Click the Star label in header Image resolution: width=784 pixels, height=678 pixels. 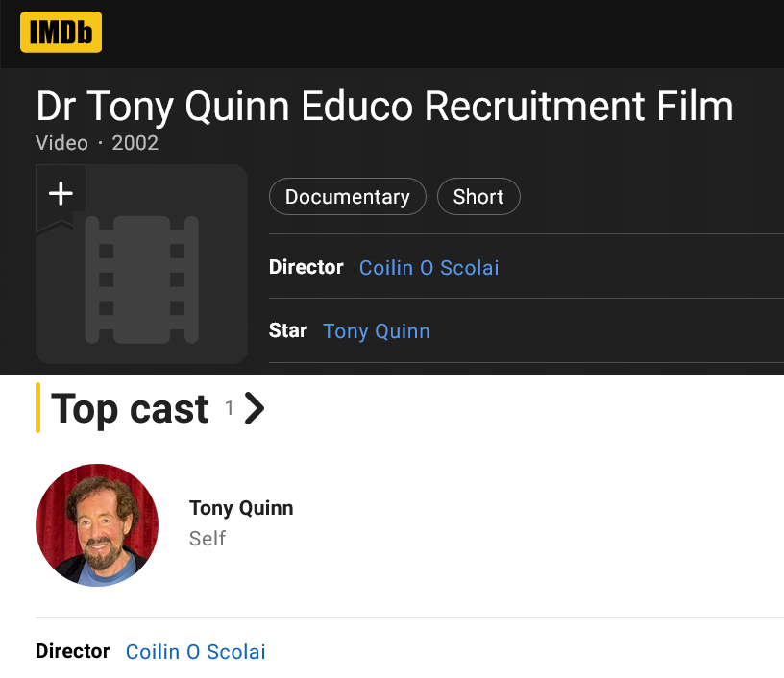pyautogui.click(x=288, y=330)
